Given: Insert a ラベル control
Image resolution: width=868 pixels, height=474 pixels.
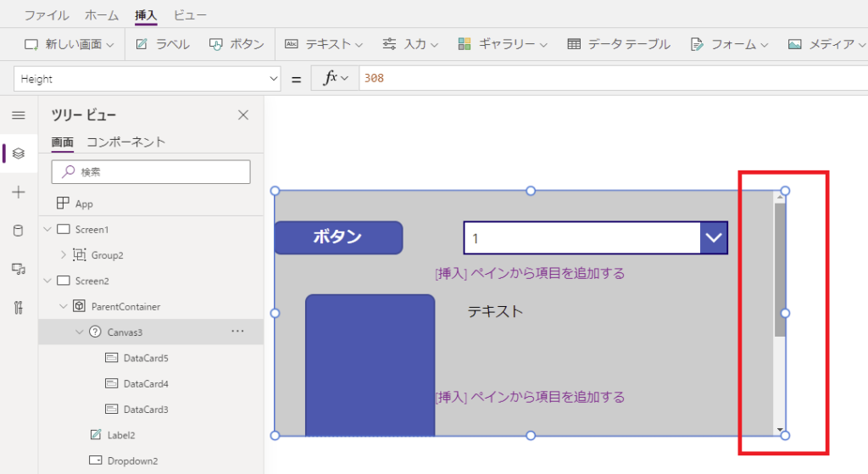Looking at the screenshot, I should click(163, 44).
